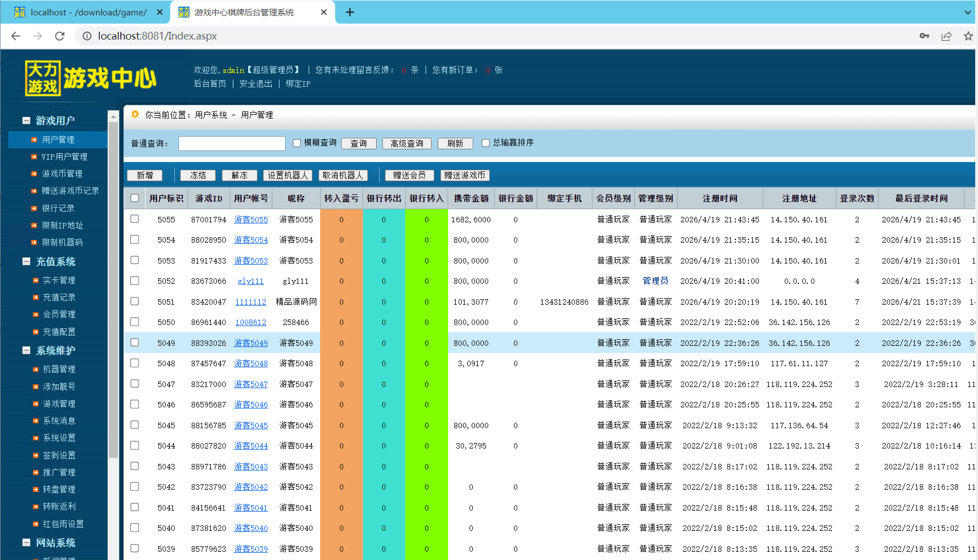Viewport: 978px width, 560px height.
Task: Collapse the 系统维护 sidebar section
Action: 26,350
